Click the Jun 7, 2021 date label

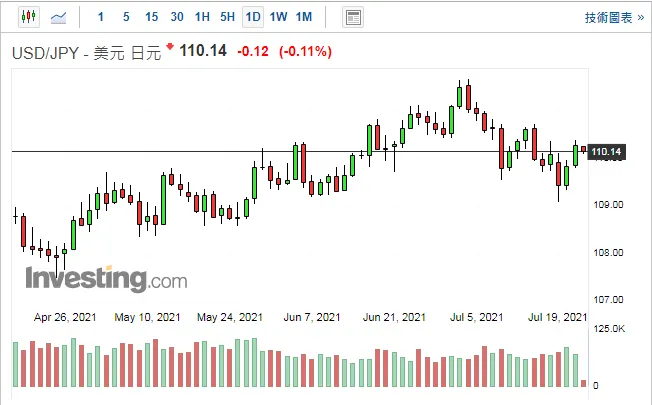pyautogui.click(x=312, y=317)
